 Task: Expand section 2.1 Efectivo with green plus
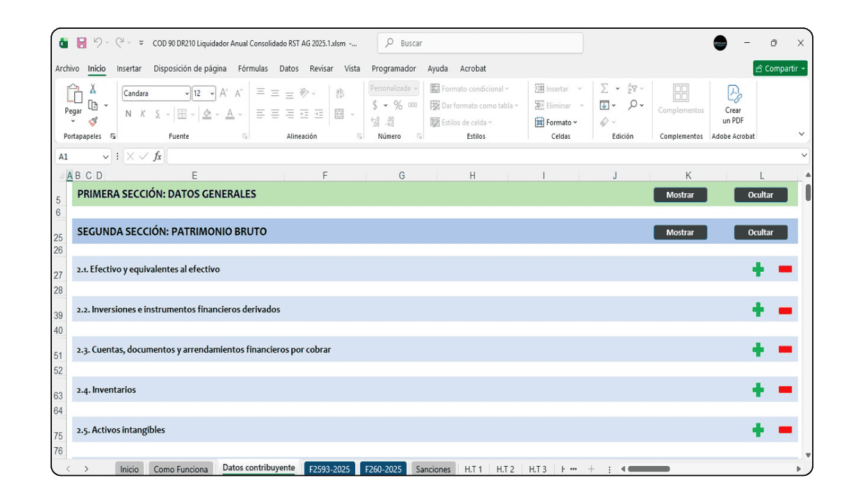pos(758,269)
